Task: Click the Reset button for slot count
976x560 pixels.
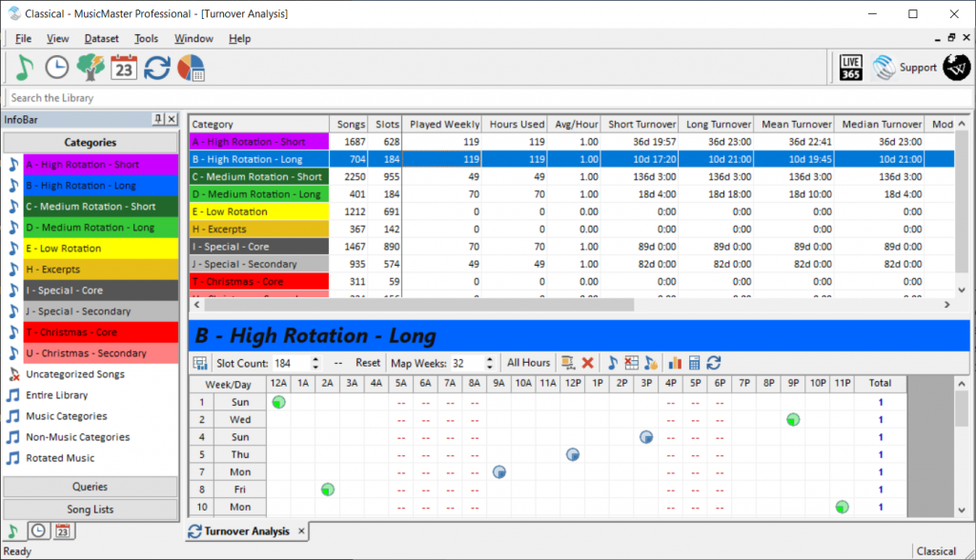Action: (368, 364)
